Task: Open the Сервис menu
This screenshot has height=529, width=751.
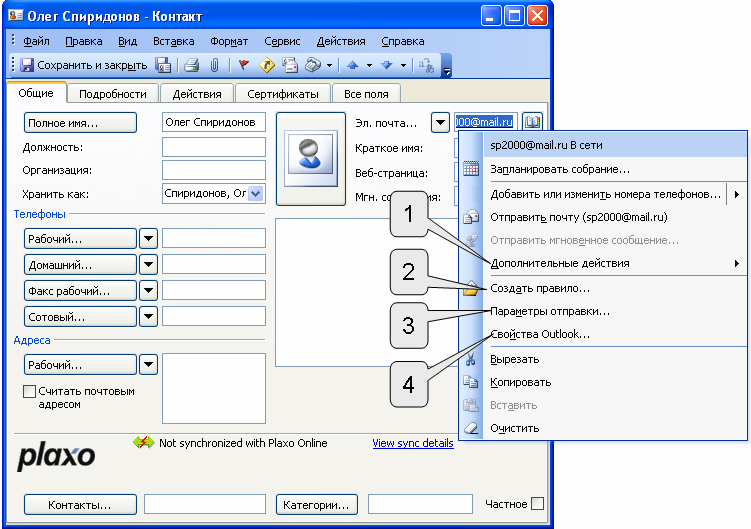Action: click(282, 41)
